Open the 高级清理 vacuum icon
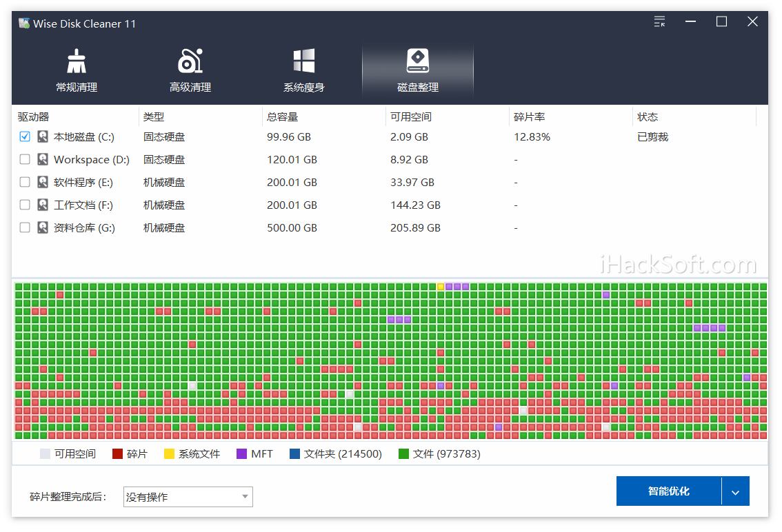The height and width of the screenshot is (532, 782). pos(190,61)
